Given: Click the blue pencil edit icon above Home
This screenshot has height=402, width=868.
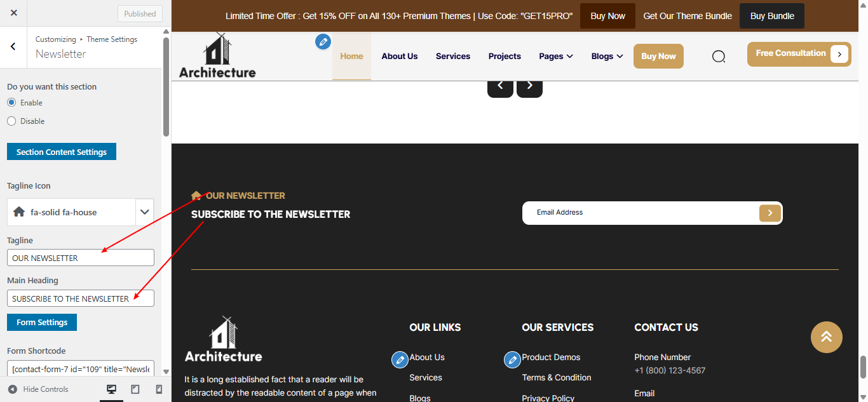Looking at the screenshot, I should click(323, 41).
